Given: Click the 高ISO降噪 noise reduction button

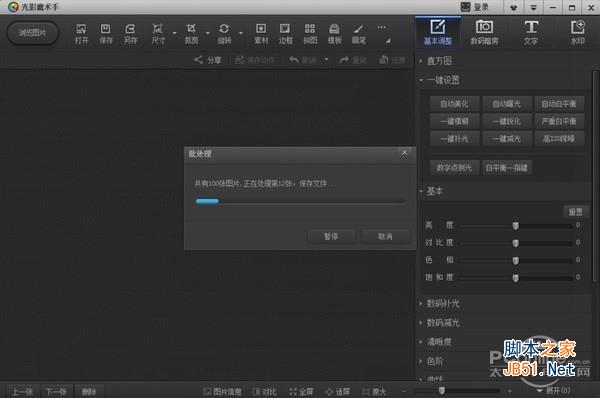Looking at the screenshot, I should (559, 139).
